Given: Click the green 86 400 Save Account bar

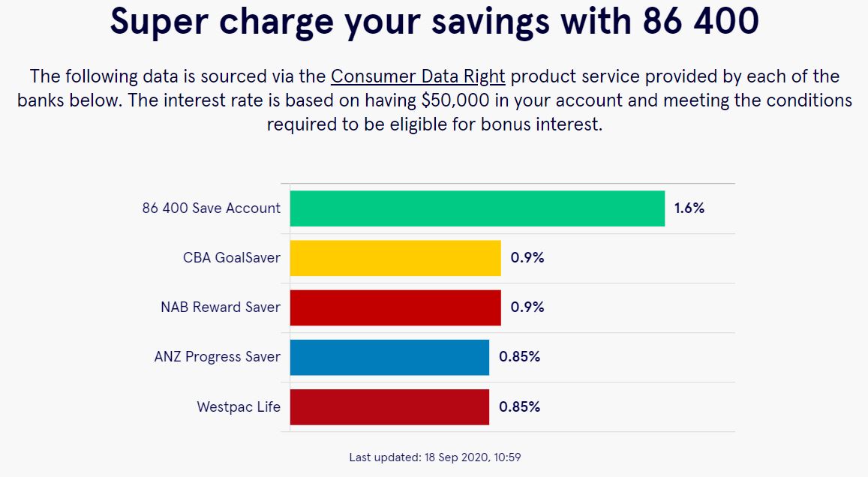Looking at the screenshot, I should point(477,208).
